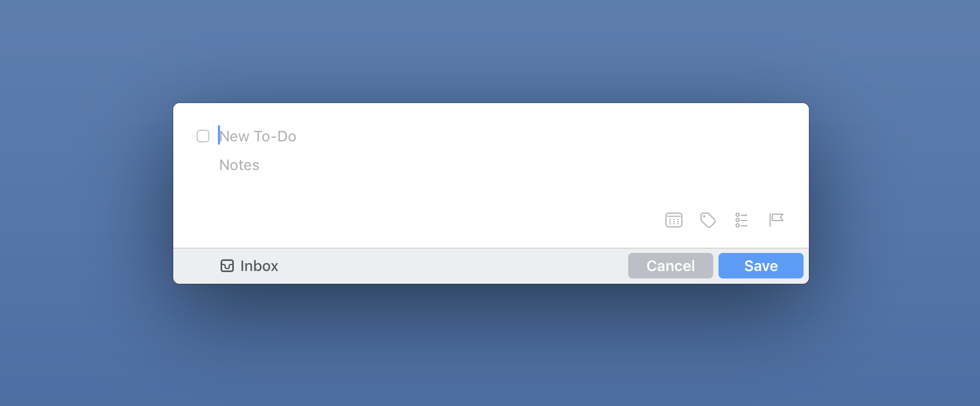Choose a start date with the calendar button

point(673,220)
